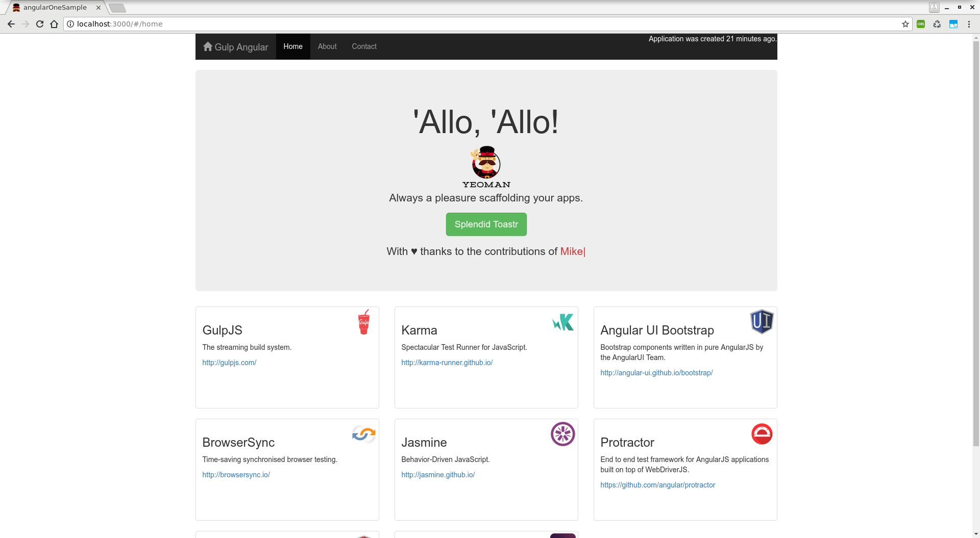Open the About nav item
Image resolution: width=980 pixels, height=538 pixels.
coord(327,46)
